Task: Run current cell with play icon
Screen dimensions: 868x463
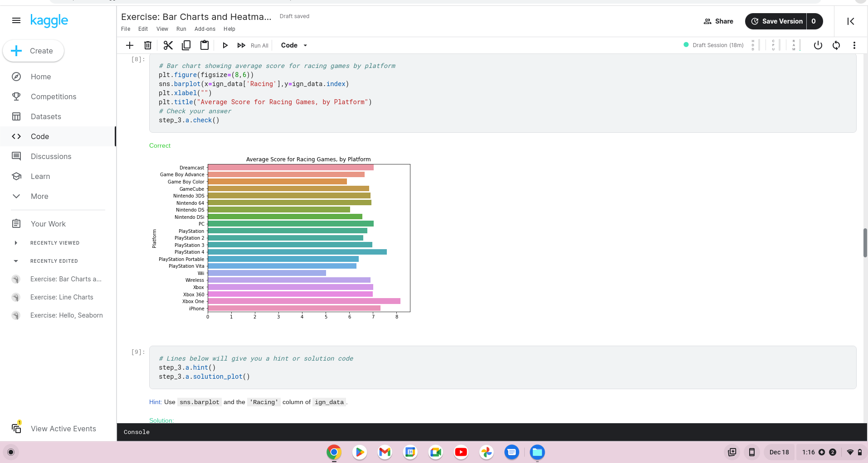Action: tap(225, 45)
